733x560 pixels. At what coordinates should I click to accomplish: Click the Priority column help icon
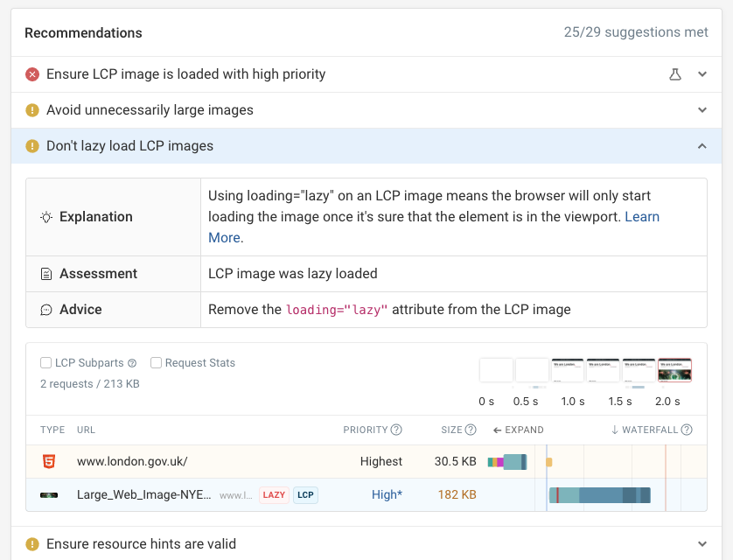point(396,430)
